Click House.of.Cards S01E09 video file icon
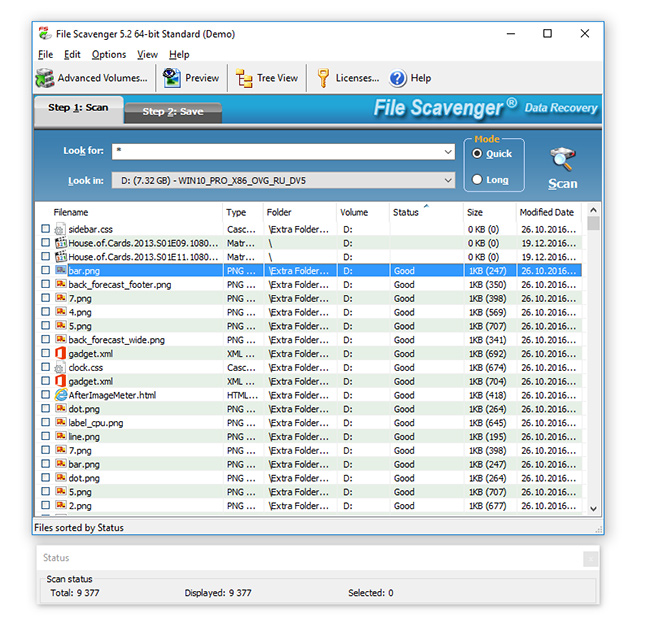Image resolution: width=650 pixels, height=640 pixels. click(61, 243)
